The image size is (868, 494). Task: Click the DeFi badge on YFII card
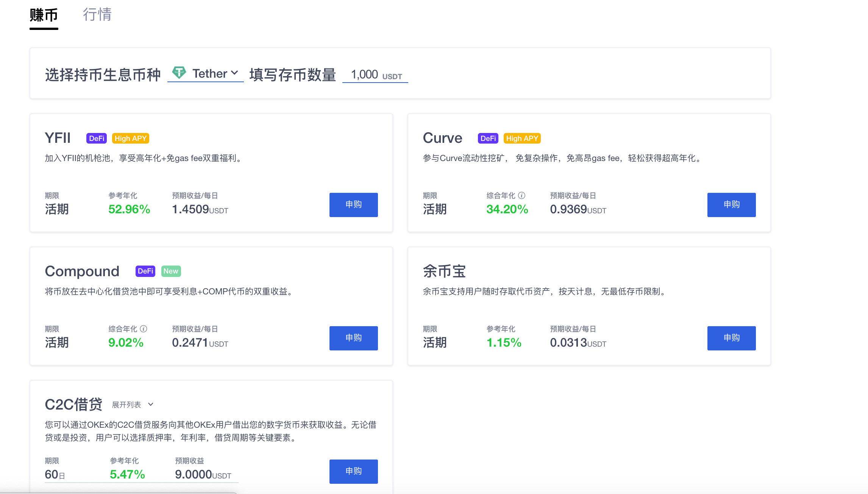pos(97,138)
